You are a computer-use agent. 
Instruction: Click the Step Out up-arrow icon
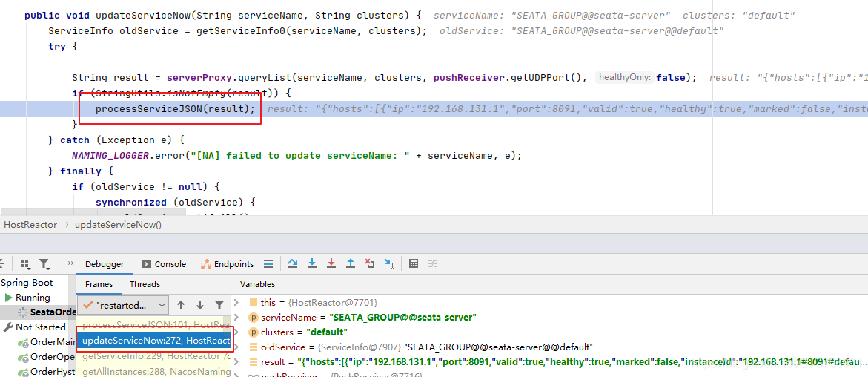(351, 264)
